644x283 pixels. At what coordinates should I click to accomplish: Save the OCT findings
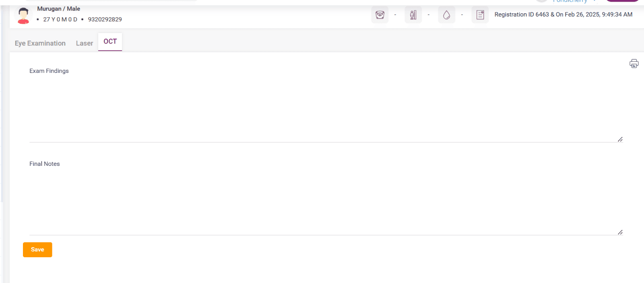coord(37,250)
